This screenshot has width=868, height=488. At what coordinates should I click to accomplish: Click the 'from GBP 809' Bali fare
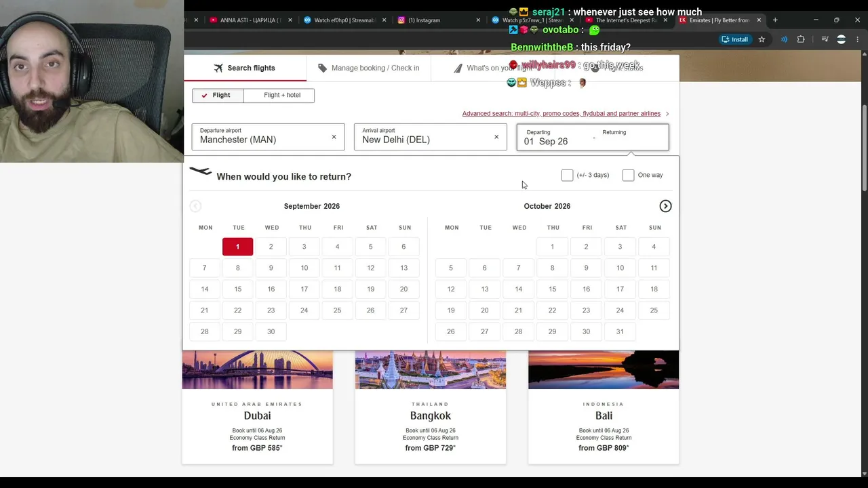click(604, 448)
